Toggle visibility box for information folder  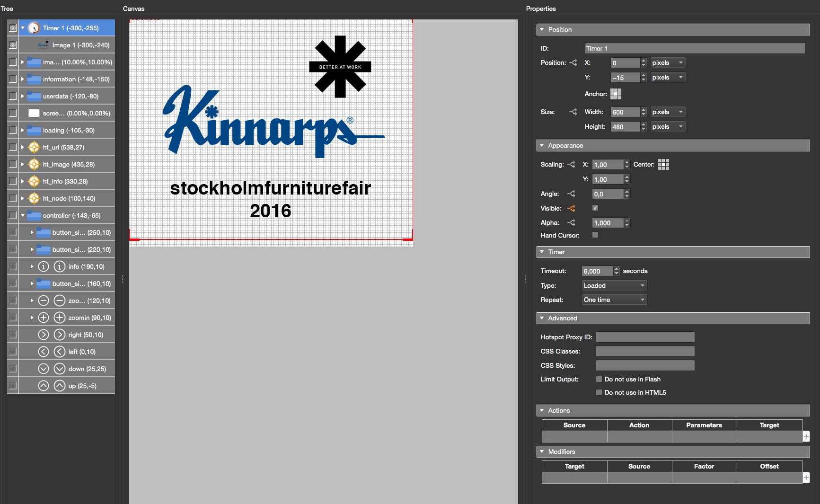13,79
